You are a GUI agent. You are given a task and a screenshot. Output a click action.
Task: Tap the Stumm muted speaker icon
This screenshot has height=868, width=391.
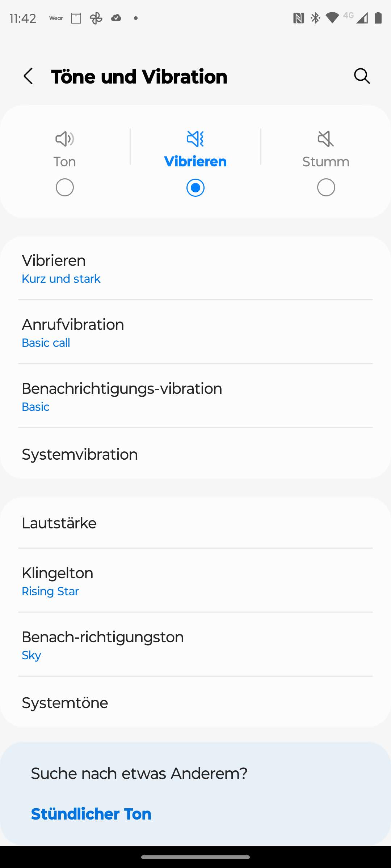(x=326, y=139)
